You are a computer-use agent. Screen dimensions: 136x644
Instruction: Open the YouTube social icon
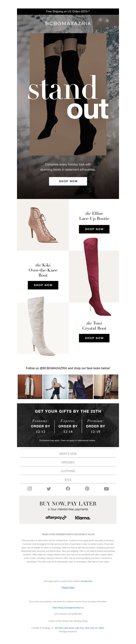(106, 489)
